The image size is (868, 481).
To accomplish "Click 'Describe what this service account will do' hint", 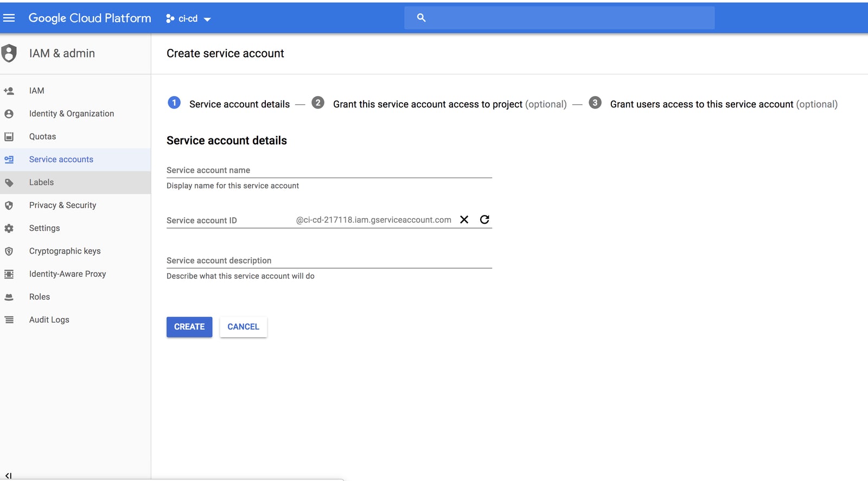I will coord(240,276).
